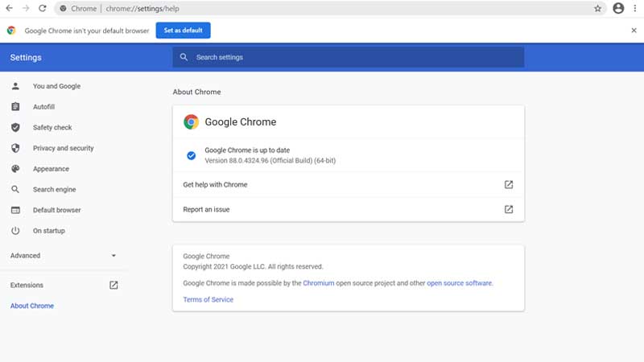Click the Safety check shield icon

pos(15,127)
